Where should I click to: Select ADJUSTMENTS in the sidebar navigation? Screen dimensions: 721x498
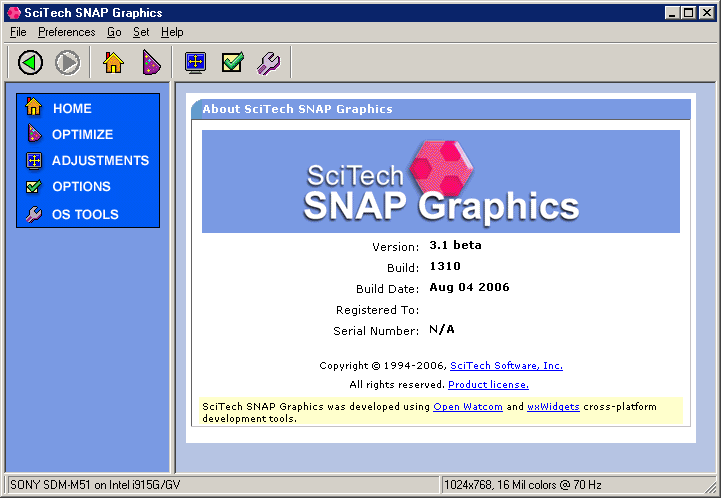point(100,160)
